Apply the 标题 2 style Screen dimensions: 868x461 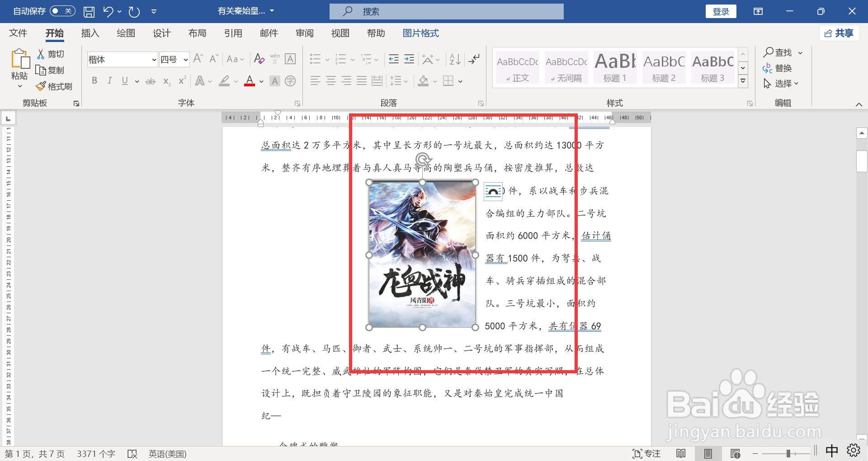point(664,68)
